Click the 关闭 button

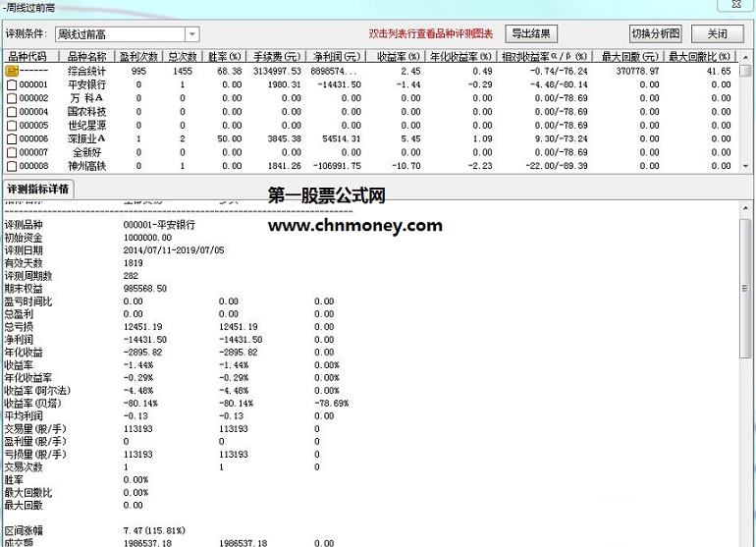tap(717, 33)
